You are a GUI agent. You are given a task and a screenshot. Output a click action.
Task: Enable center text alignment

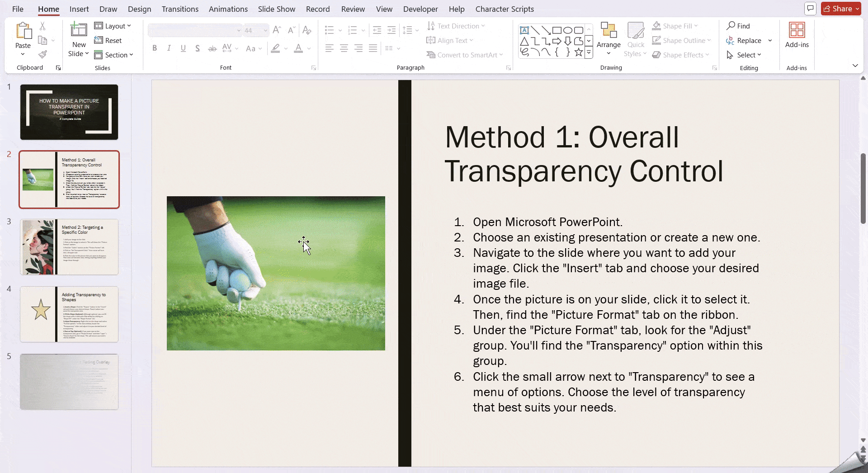click(x=344, y=48)
